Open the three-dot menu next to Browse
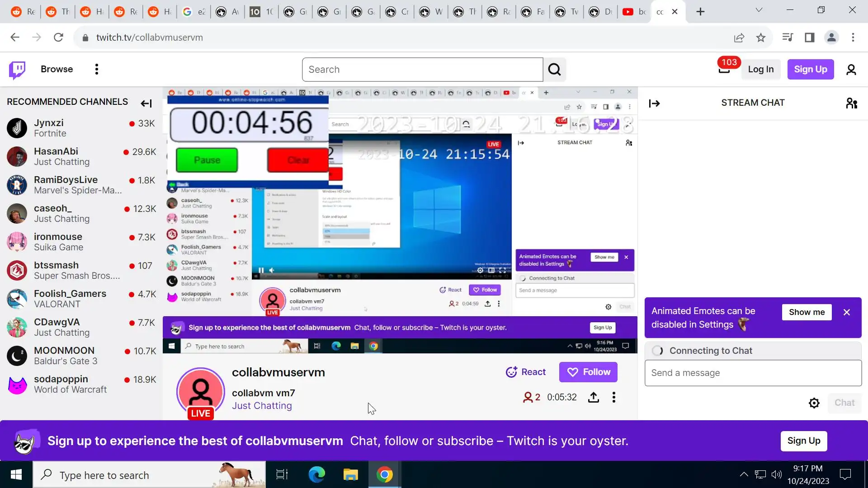This screenshot has width=868, height=488. pos(96,69)
